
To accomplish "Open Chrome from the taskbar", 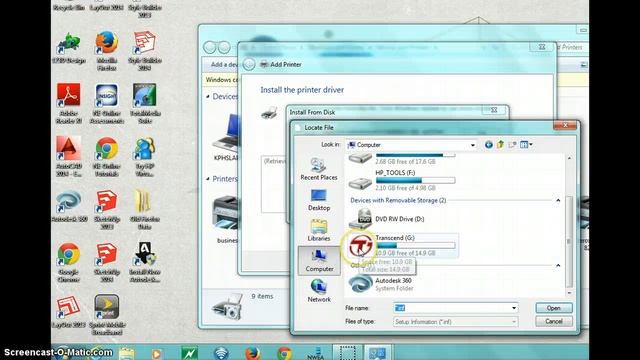I will click(x=284, y=353).
